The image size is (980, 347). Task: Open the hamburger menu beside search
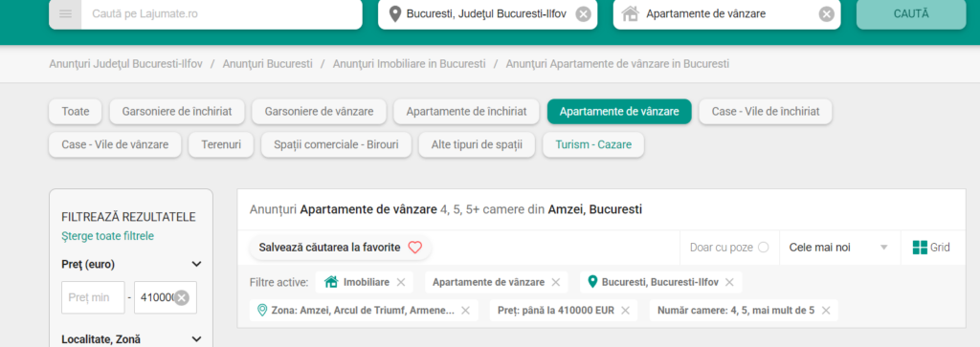(x=66, y=13)
